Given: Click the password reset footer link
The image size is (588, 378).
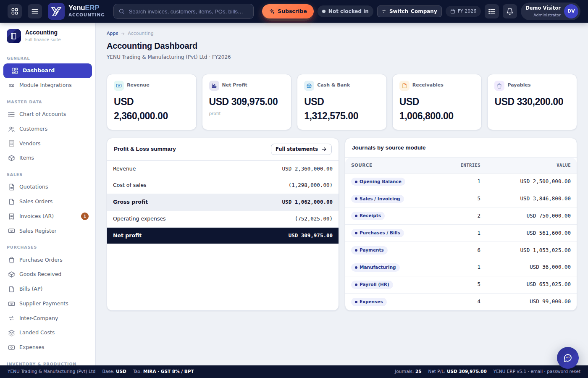Looking at the screenshot, I should pos(564,371).
